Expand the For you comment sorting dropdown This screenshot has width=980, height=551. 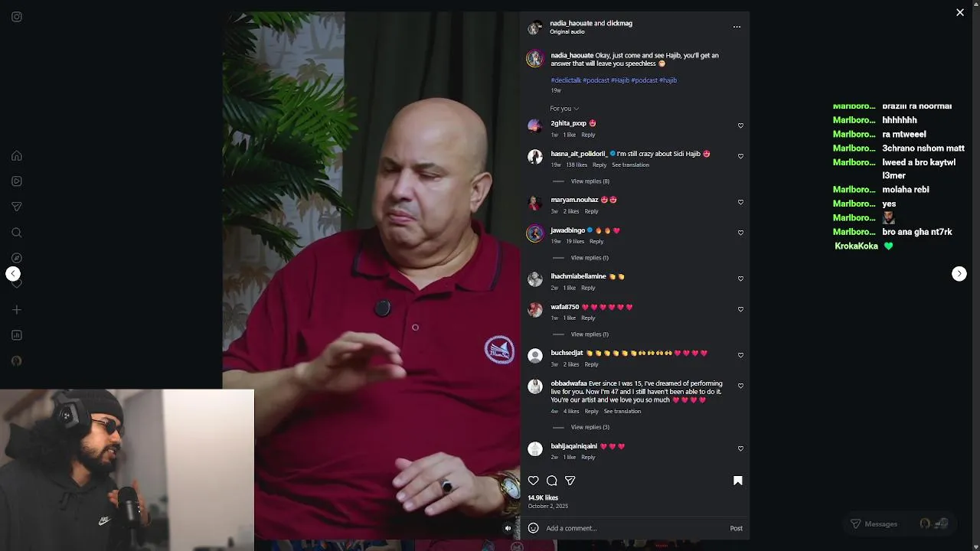point(564,109)
